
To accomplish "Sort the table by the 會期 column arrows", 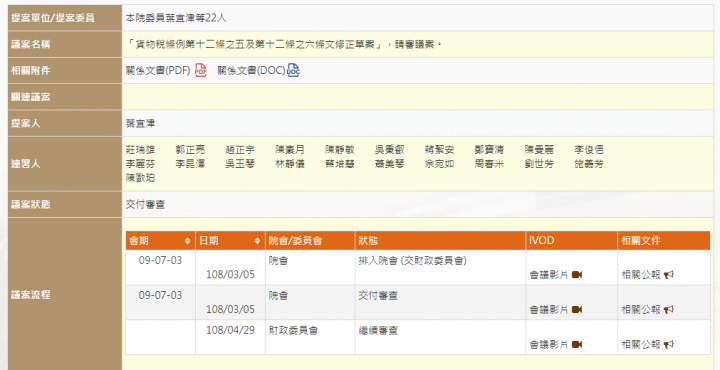I will [x=187, y=241].
